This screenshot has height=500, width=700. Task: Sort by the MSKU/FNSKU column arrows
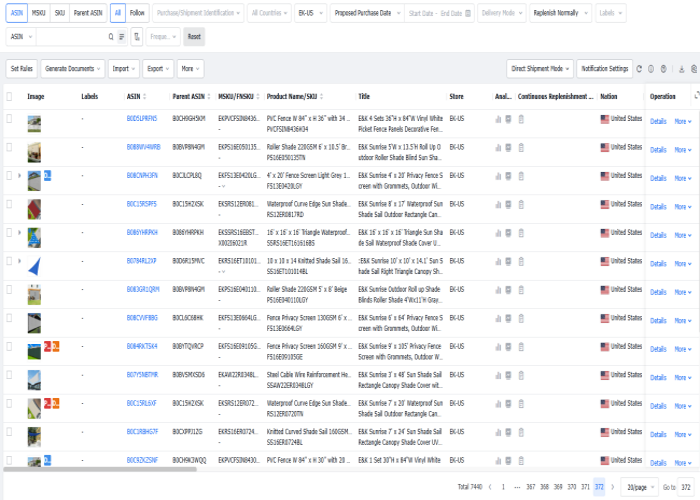point(258,96)
